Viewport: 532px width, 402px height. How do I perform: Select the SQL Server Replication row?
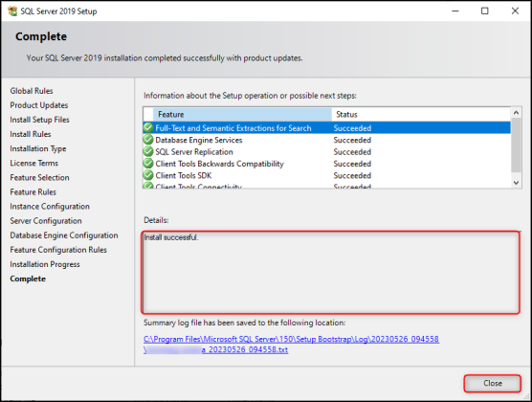(x=326, y=152)
